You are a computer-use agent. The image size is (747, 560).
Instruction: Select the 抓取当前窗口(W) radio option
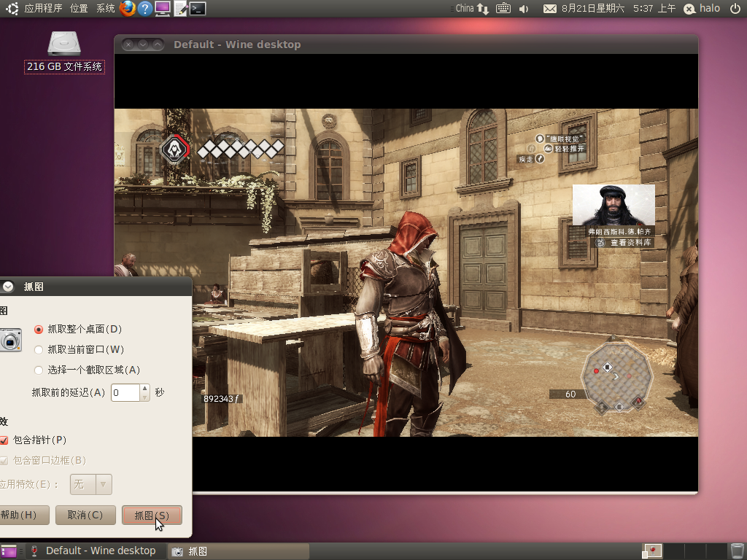39,350
